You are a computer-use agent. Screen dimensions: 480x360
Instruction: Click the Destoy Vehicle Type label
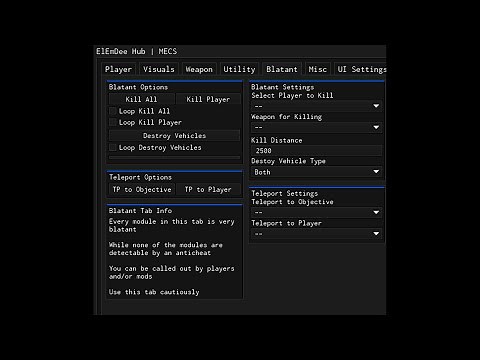click(288, 161)
